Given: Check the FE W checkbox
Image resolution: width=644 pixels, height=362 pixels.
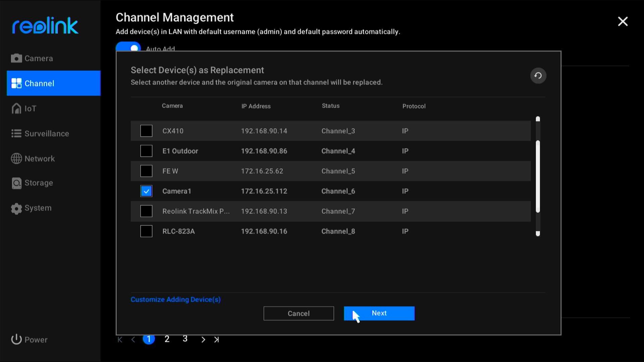Looking at the screenshot, I should pyautogui.click(x=146, y=171).
